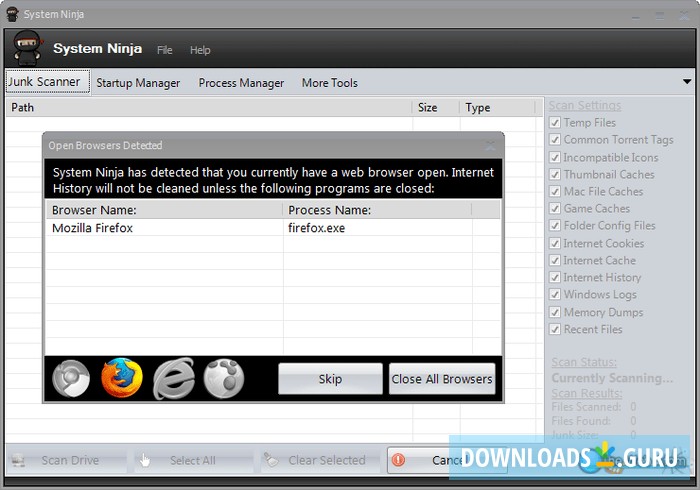The image size is (700, 490).
Task: Sort by Type column header
Action: [x=497, y=108]
